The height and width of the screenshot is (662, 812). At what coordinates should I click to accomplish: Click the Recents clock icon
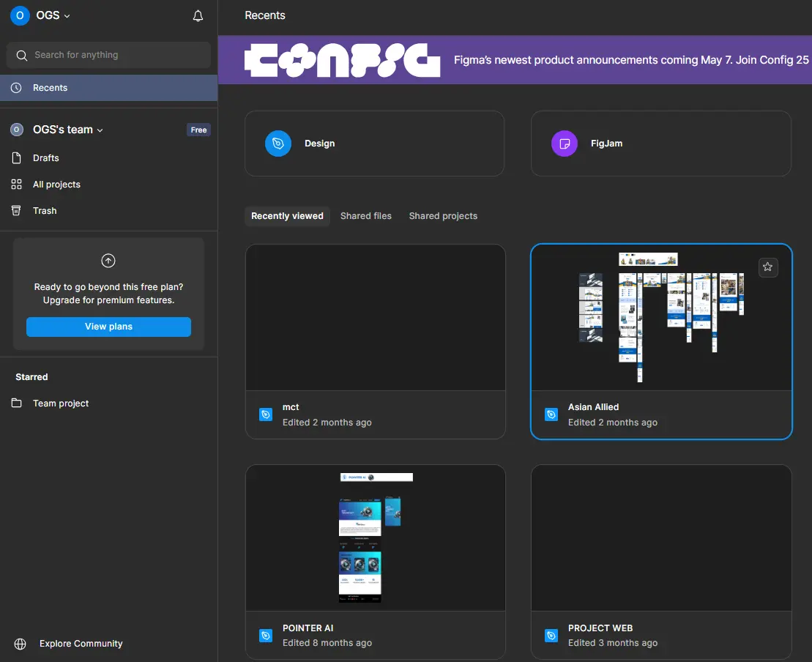click(x=17, y=88)
